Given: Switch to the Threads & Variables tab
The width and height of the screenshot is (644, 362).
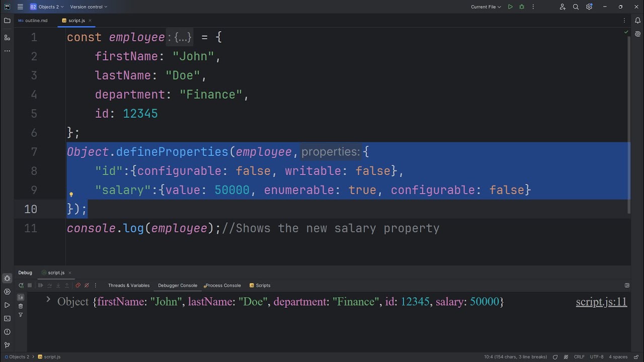Looking at the screenshot, I should [x=129, y=286].
